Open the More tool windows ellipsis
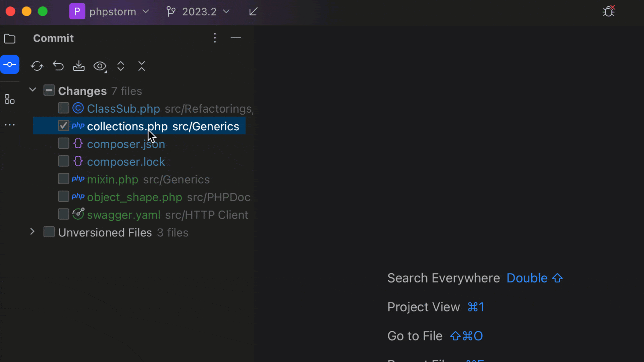Screen dimensions: 644x362 (x=10, y=125)
